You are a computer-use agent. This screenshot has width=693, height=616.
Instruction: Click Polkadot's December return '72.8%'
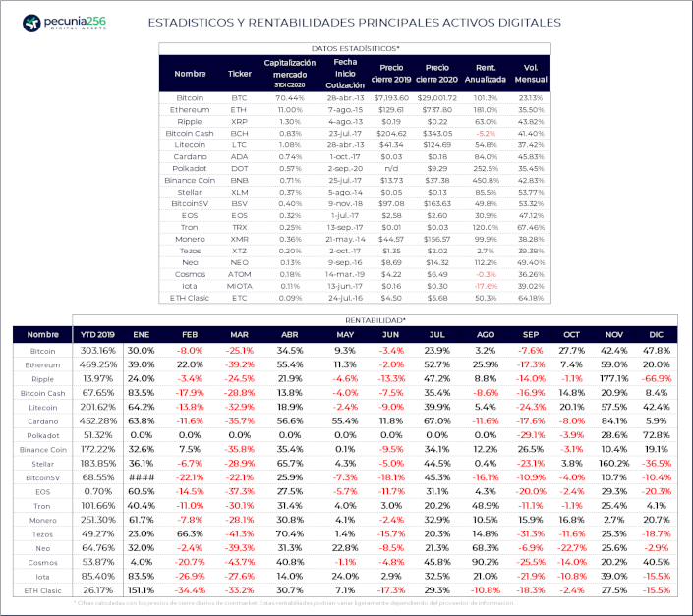click(657, 435)
